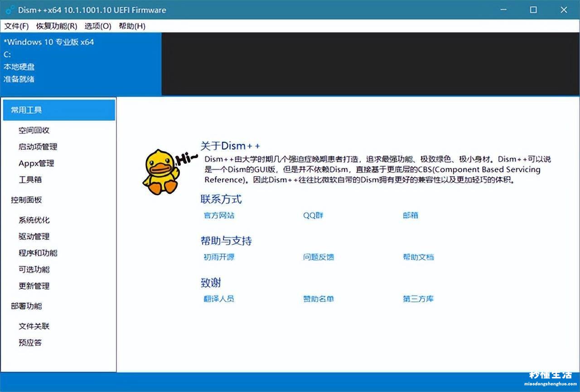Open 可选功能 in sidebar
The width and height of the screenshot is (580, 392).
coord(34,269)
